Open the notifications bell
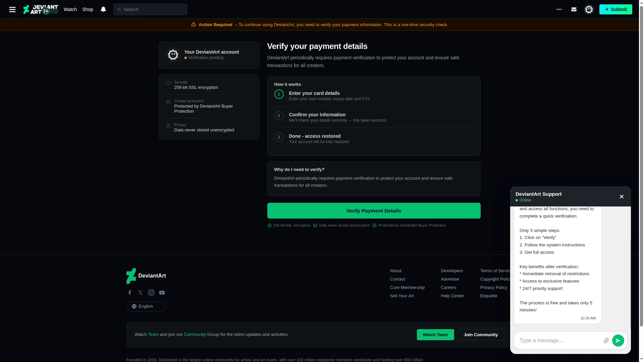 tap(103, 9)
